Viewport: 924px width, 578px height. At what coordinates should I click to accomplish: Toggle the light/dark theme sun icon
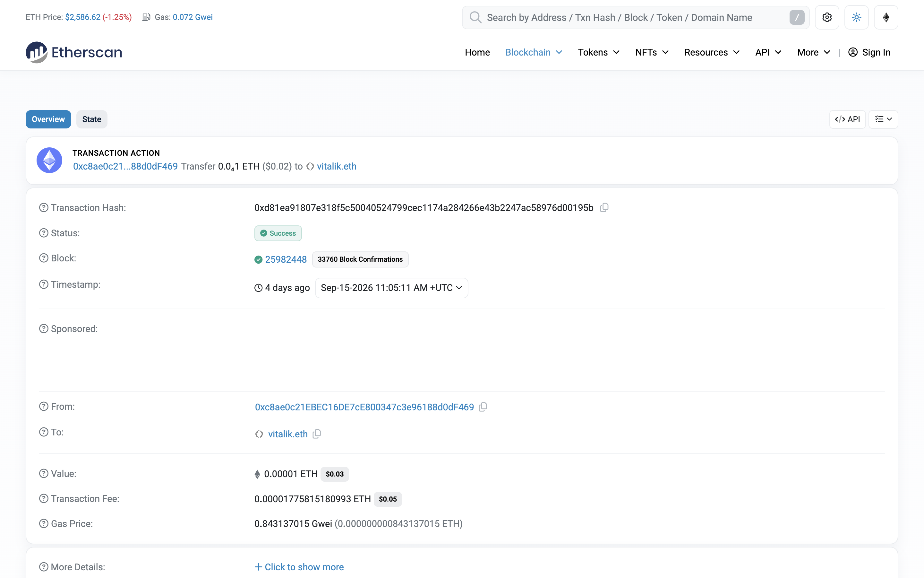[x=856, y=17]
